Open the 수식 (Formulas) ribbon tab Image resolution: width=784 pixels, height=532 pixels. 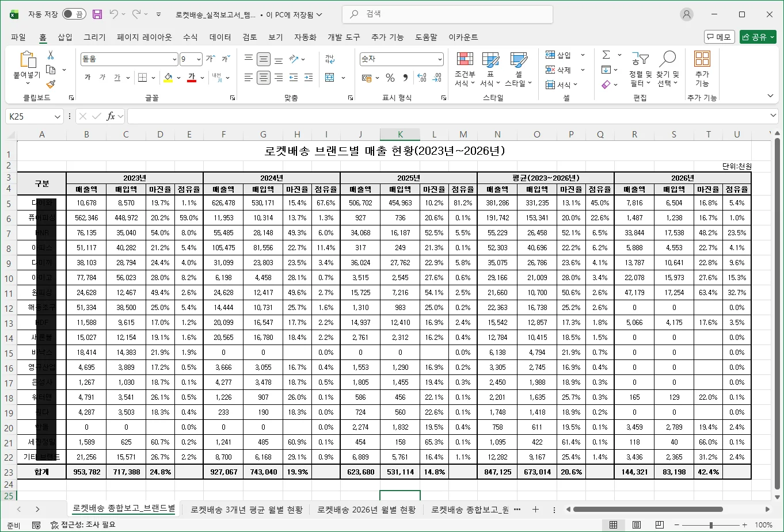(x=190, y=37)
